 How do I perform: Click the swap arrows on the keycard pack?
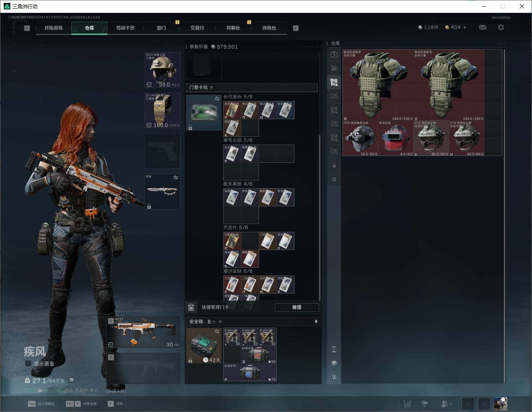click(217, 98)
